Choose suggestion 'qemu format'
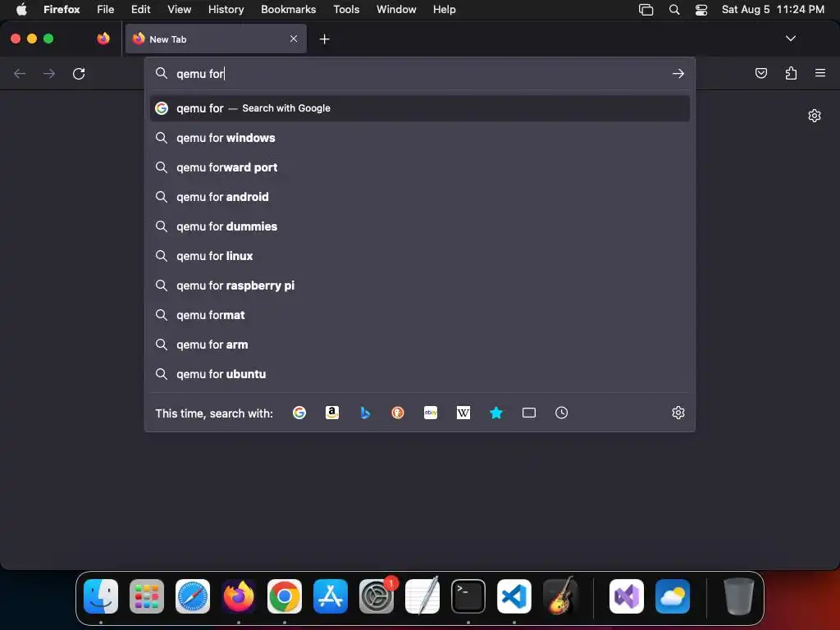840x630 pixels. 419,314
